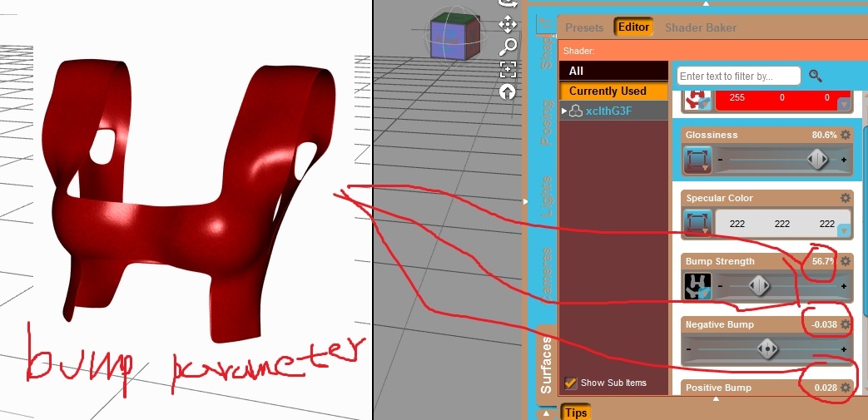
Task: Click the Positive Bump 0.028 value
Action: (826, 388)
